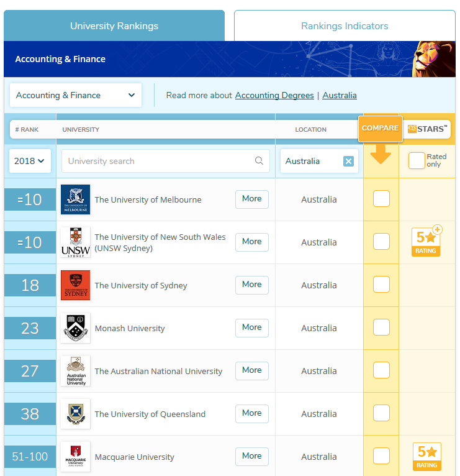The height and width of the screenshot is (476, 460).
Task: Click the UNSW Sydney crest logo
Action: click(x=75, y=242)
